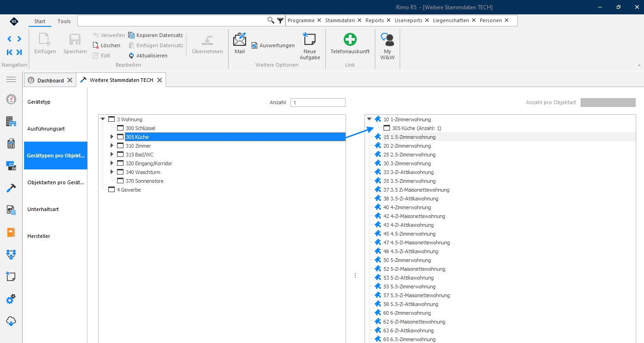
Task: Click the magnifier search icon
Action: tap(271, 20)
